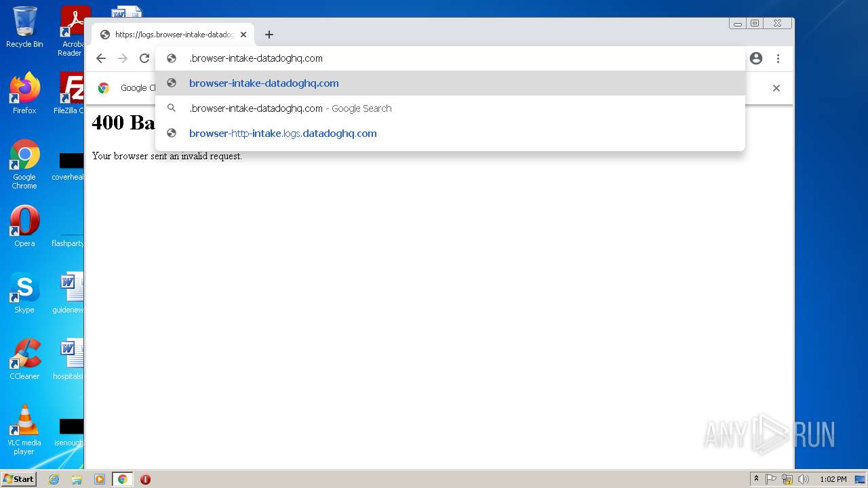Launch Firefox from the desktop
This screenshot has width=868, height=488.
coord(24,94)
